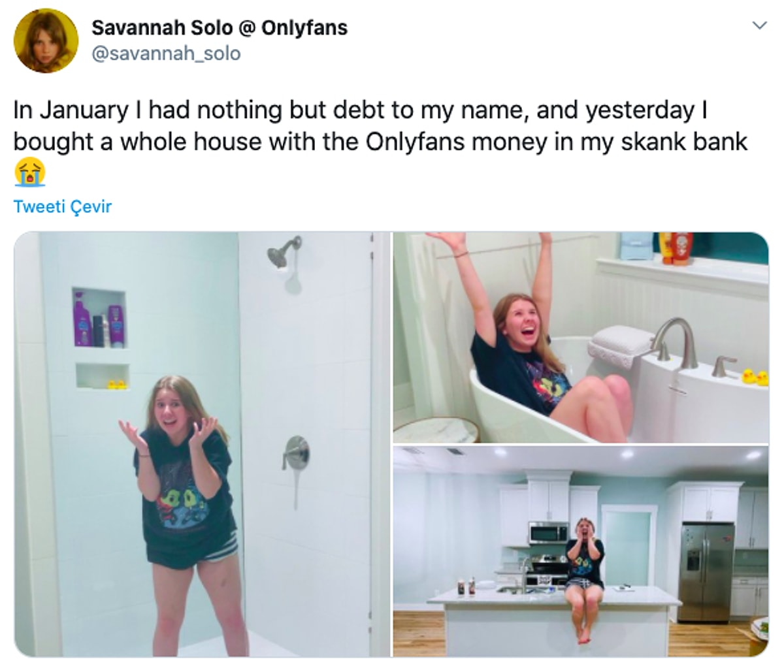
Task: Click the rubber ducks on the bathtub edge
Action: pyautogui.click(x=755, y=377)
